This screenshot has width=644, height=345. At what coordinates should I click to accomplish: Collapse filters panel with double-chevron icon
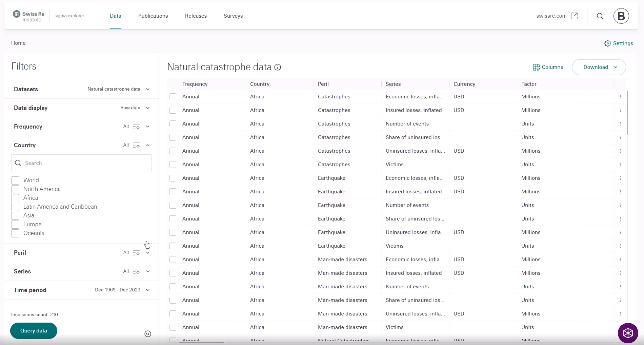148,334
